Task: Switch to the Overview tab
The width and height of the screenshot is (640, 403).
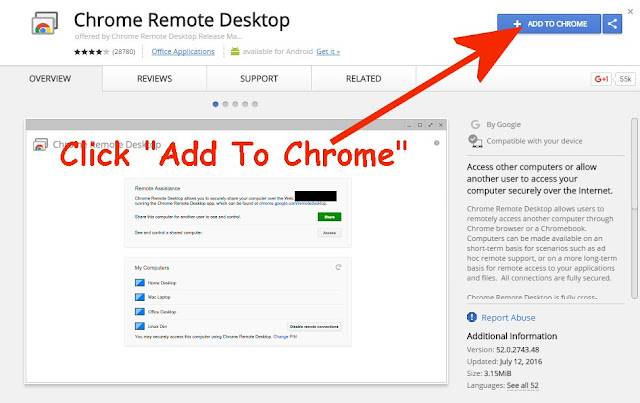Action: click(50, 78)
